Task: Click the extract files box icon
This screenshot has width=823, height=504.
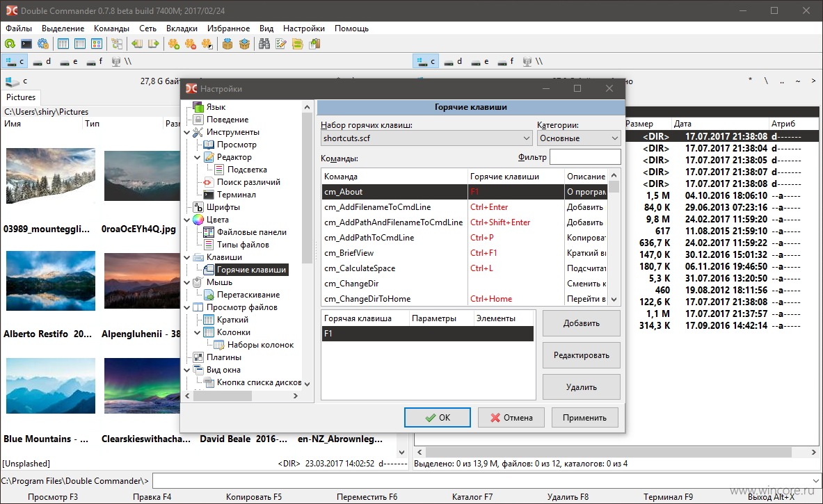Action: (244, 44)
